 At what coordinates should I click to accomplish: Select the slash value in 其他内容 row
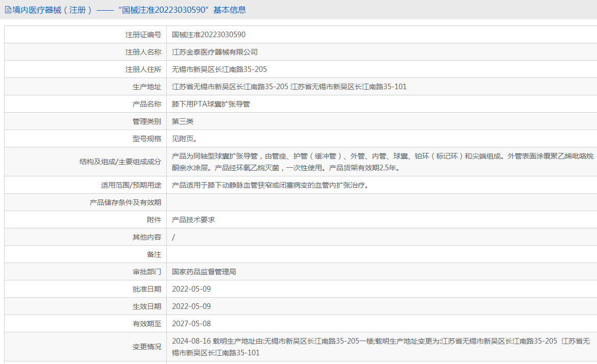[173, 238]
